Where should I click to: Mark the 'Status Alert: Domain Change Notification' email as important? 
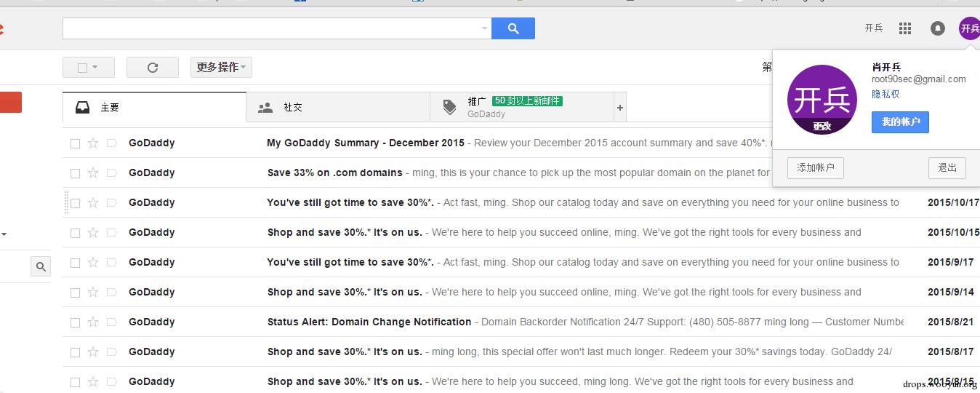pyautogui.click(x=111, y=322)
